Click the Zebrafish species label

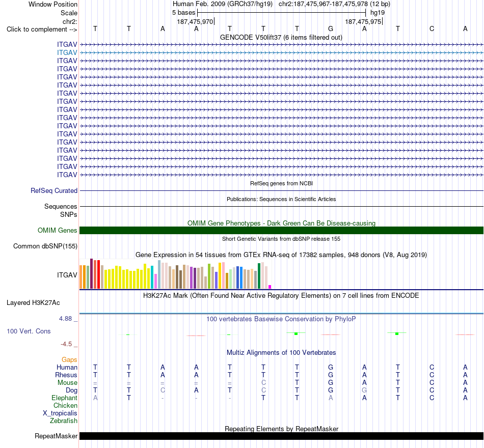pos(64,421)
